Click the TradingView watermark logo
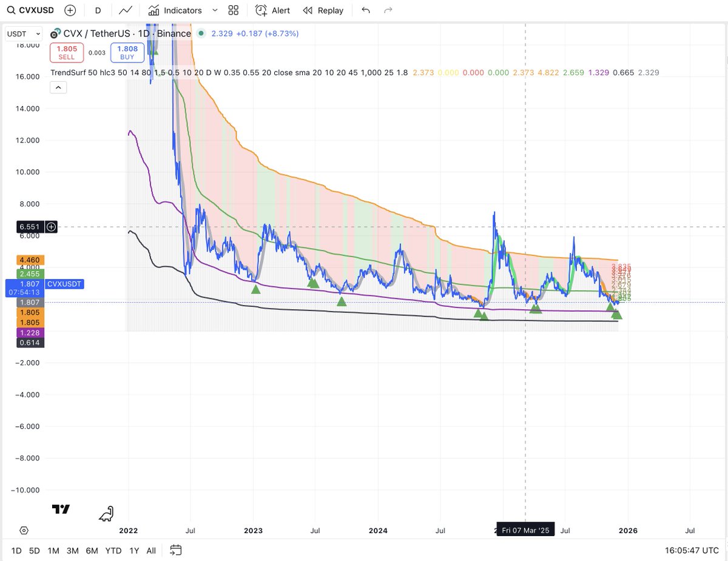This screenshot has height=561, width=728. click(61, 509)
